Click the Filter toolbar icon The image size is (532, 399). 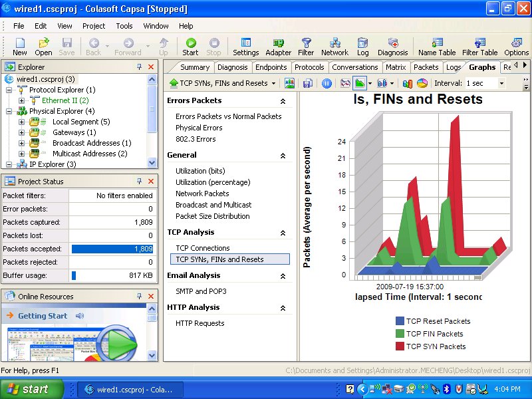click(306, 47)
